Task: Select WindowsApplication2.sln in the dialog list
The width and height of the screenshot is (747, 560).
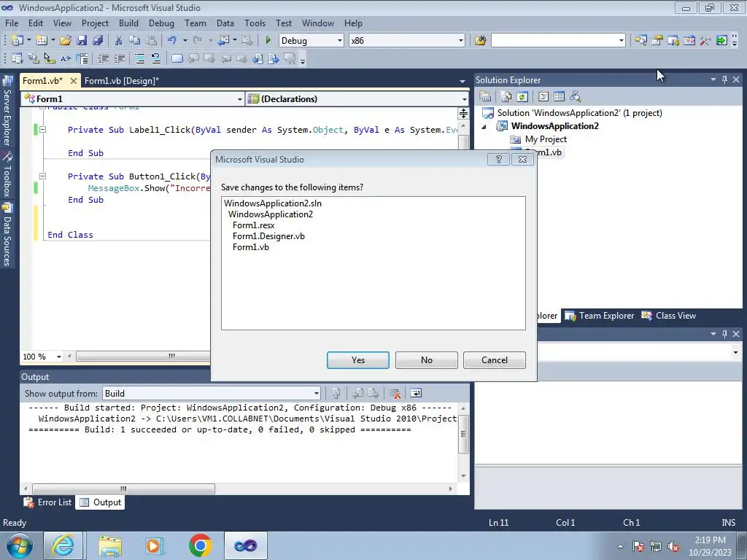Action: [273, 203]
